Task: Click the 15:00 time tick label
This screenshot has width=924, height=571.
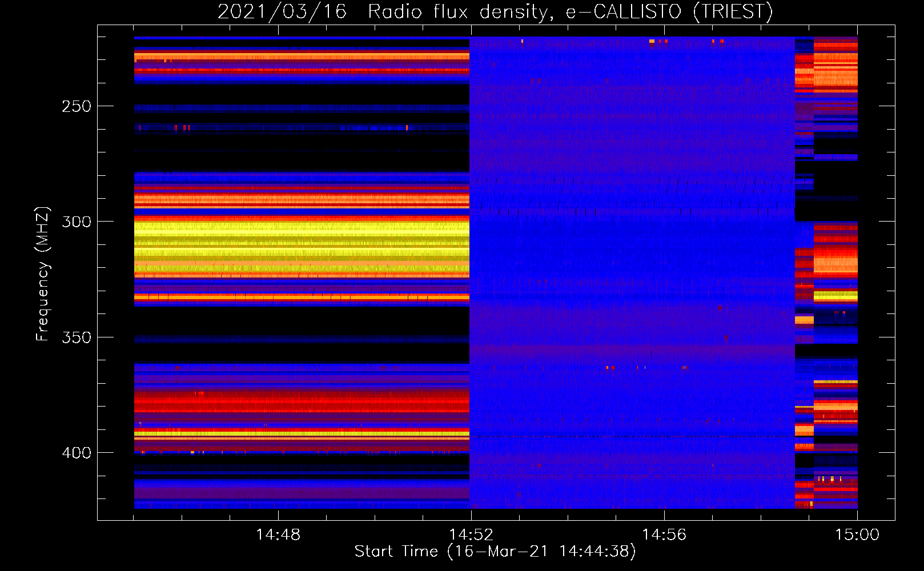Action: [857, 535]
